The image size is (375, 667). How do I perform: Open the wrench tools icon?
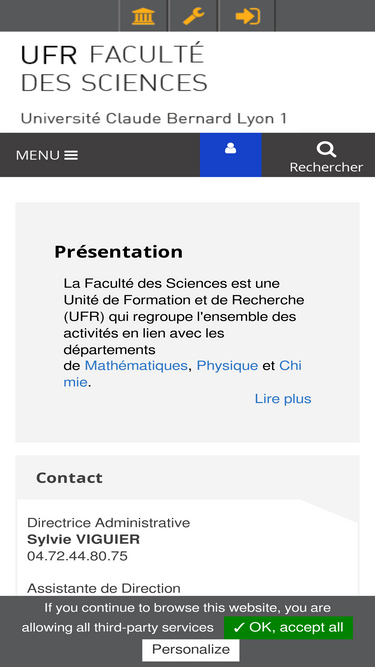tap(194, 16)
